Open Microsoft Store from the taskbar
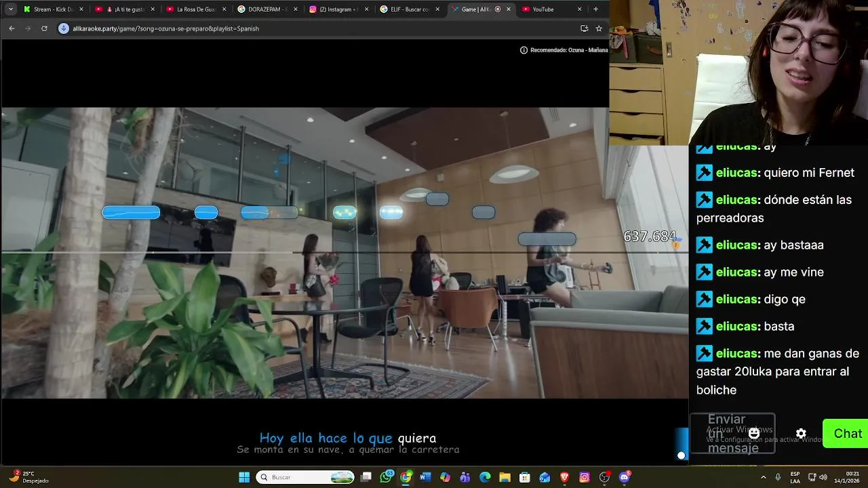This screenshot has width=868, height=488. (524, 477)
